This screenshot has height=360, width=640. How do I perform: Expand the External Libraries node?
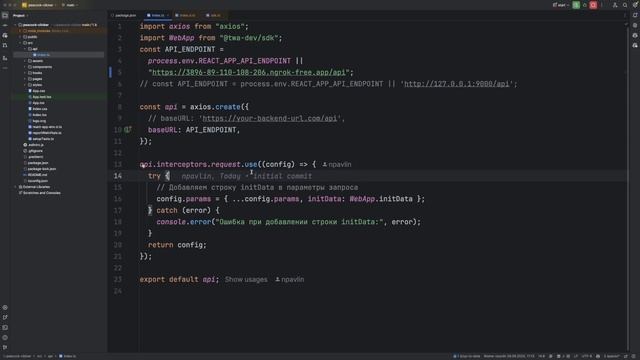16,187
